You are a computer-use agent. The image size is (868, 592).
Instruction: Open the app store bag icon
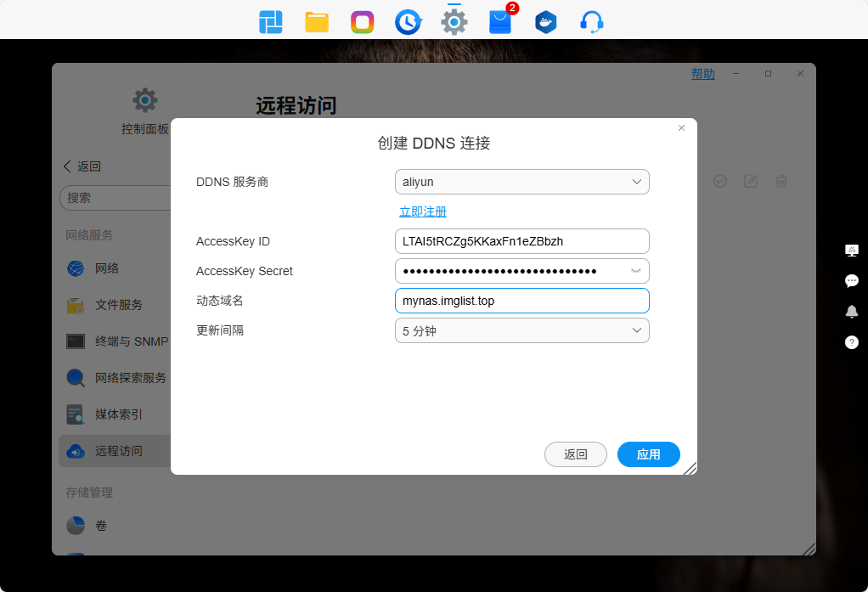(x=500, y=21)
